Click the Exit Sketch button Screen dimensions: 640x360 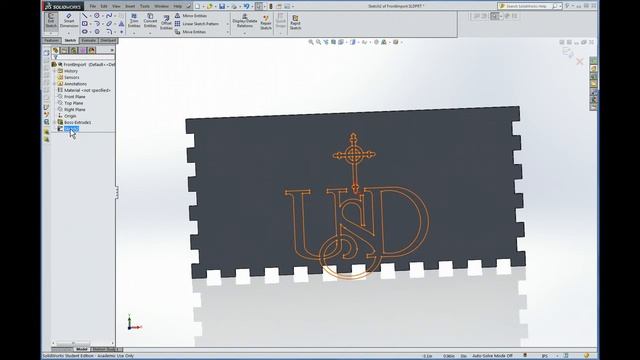pos(51,21)
